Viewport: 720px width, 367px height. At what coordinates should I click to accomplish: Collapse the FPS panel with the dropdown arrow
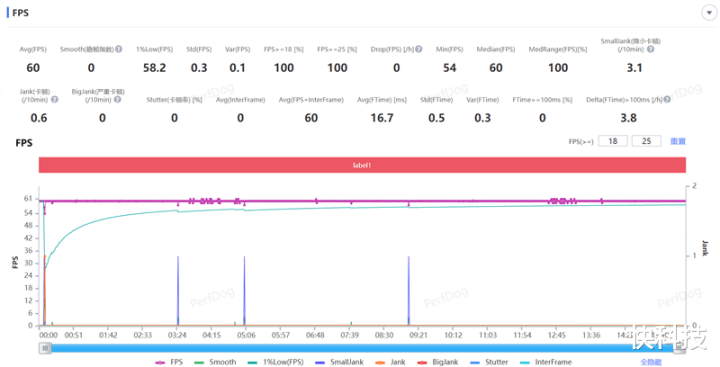(709, 13)
